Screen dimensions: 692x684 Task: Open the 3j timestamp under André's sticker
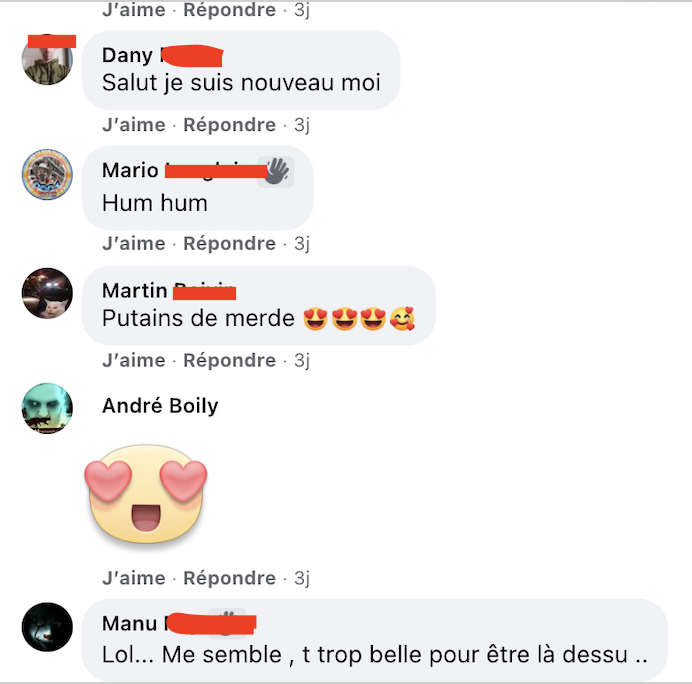coord(302,578)
